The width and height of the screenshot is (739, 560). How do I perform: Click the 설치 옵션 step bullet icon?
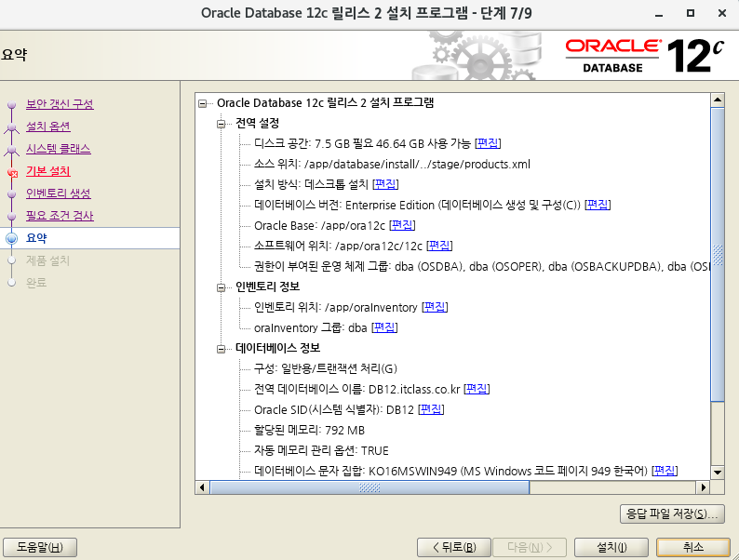[12, 127]
